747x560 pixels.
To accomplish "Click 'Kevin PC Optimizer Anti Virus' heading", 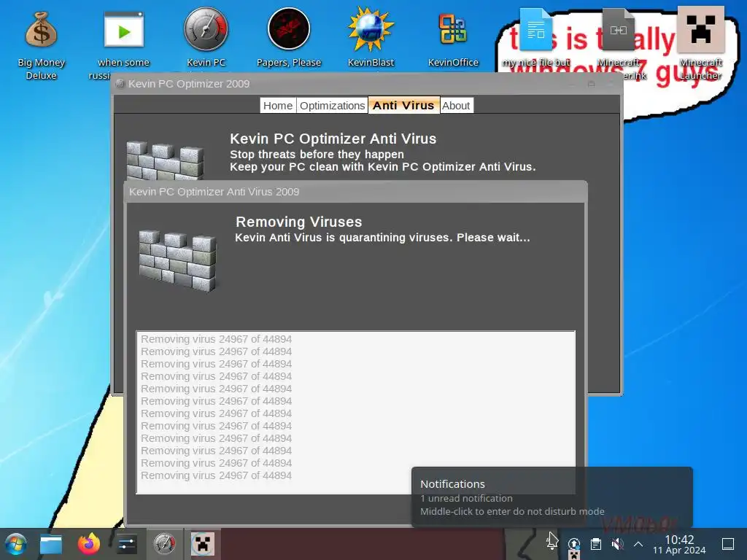I will tap(333, 139).
